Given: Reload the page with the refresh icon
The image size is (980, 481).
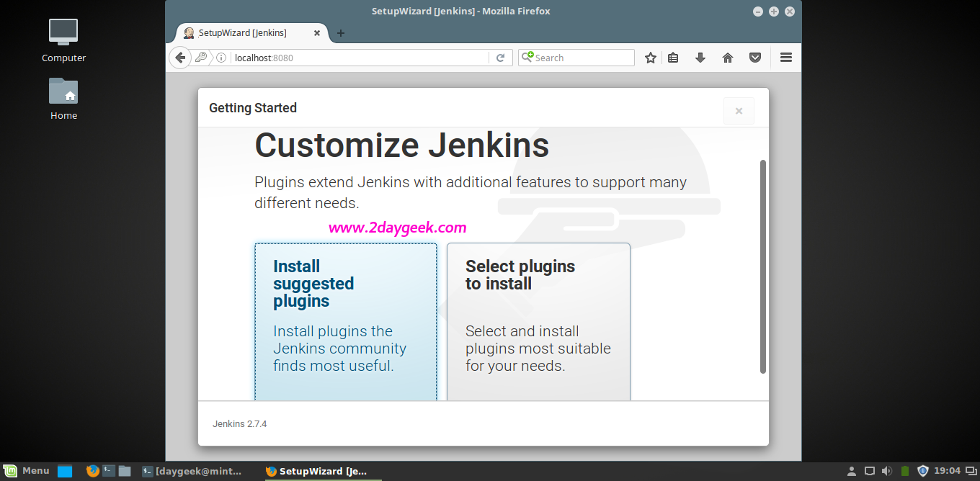Looking at the screenshot, I should [500, 58].
